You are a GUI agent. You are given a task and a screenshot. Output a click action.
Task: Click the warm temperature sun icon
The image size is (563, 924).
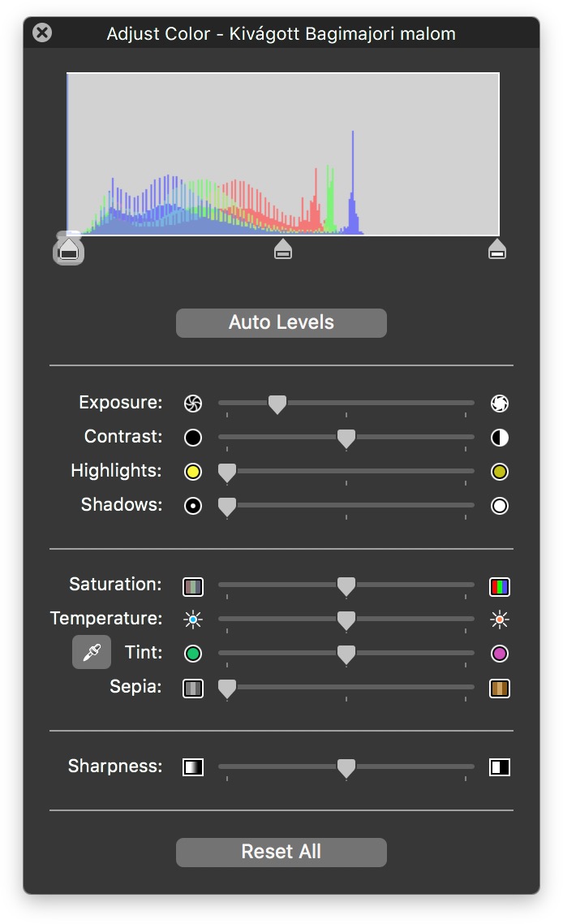(500, 620)
